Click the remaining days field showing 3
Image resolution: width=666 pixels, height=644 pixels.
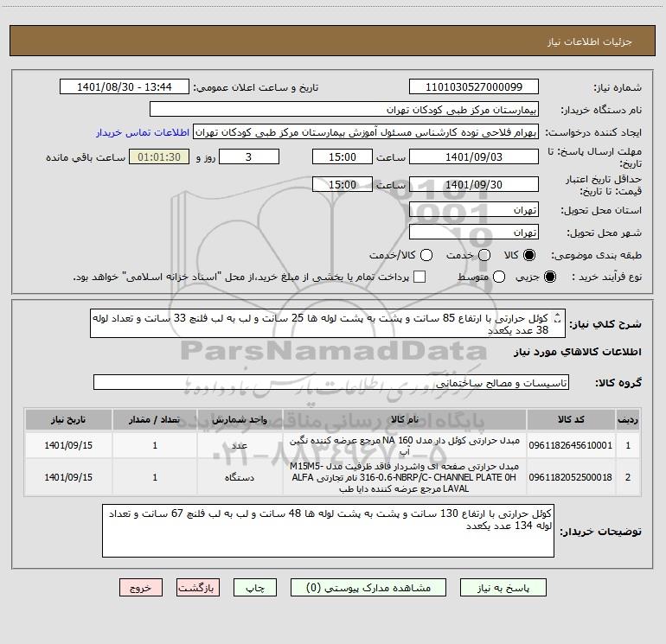click(x=249, y=156)
